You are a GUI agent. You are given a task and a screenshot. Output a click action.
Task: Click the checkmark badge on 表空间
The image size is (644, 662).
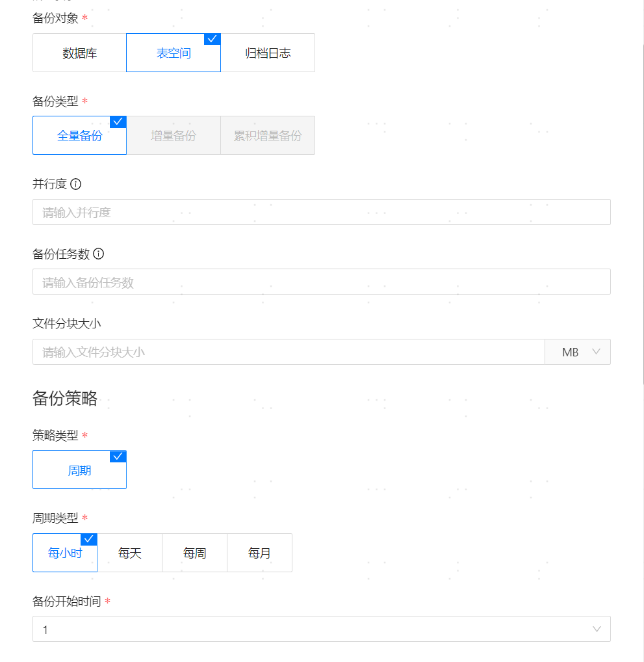[x=213, y=39]
